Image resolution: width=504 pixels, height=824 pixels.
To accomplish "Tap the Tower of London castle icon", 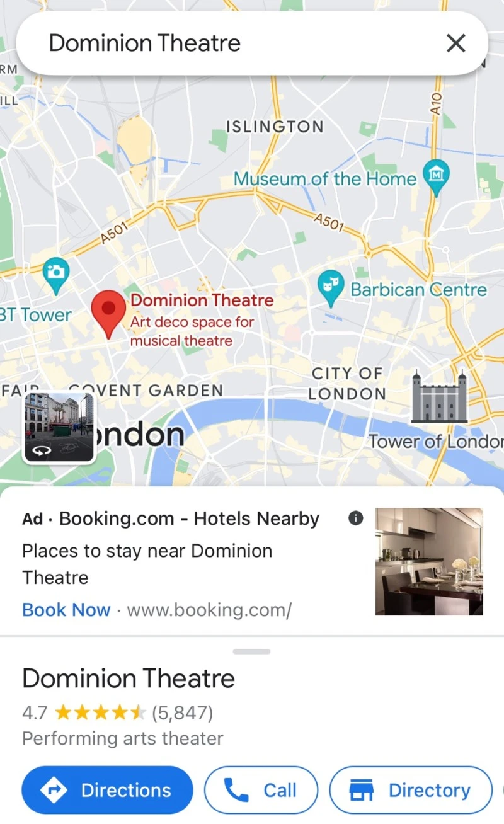I will point(439,396).
